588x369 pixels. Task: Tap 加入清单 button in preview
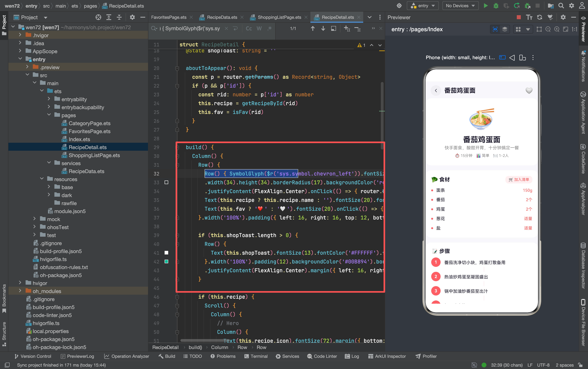coord(519,180)
